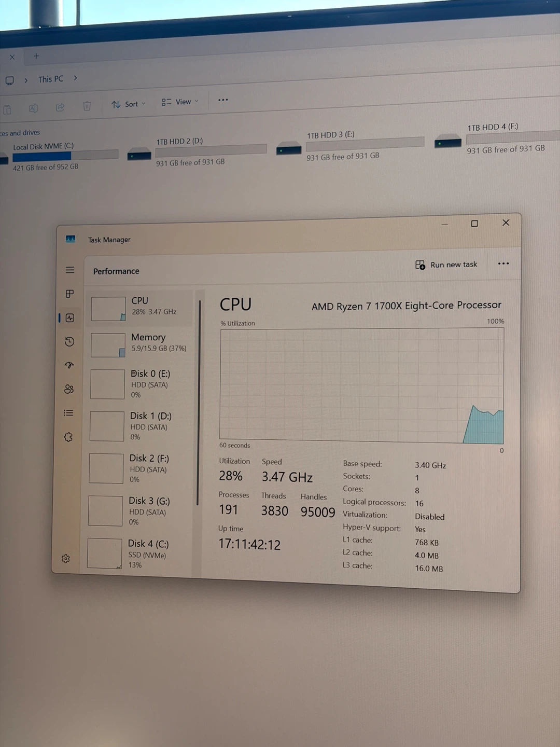Select Disk 3 (G:) performance item
Screen dimensions: 560x747
coord(138,511)
